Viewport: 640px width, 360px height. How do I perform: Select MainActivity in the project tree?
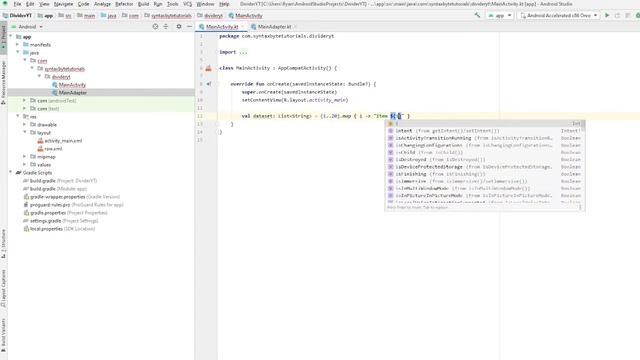tap(72, 85)
